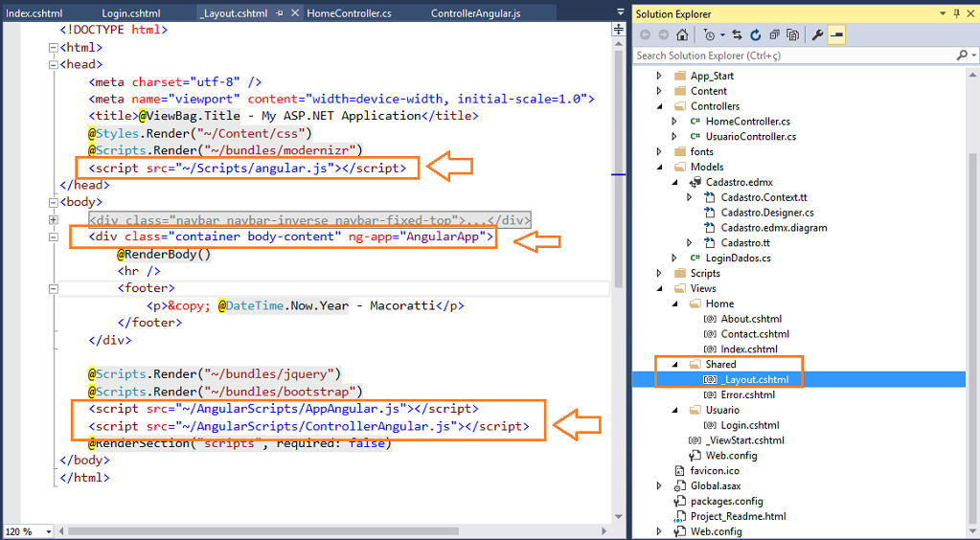Select LoginDados.cs in Models

point(739,259)
